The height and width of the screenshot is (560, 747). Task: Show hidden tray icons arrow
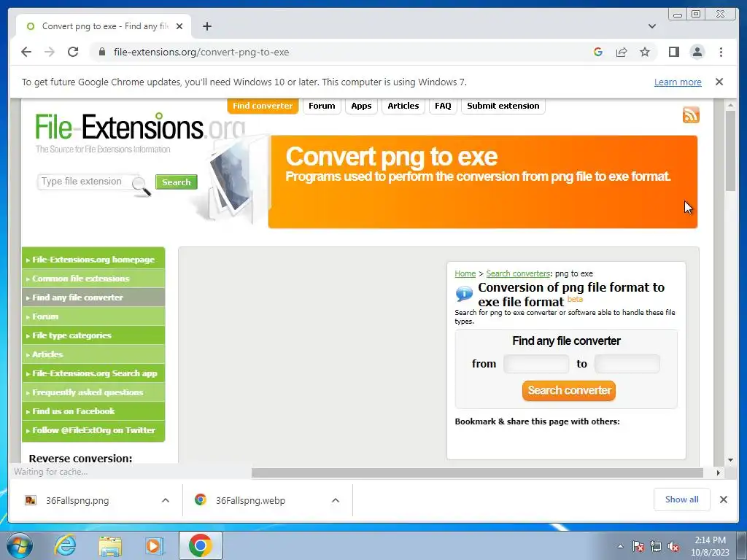tap(620, 546)
